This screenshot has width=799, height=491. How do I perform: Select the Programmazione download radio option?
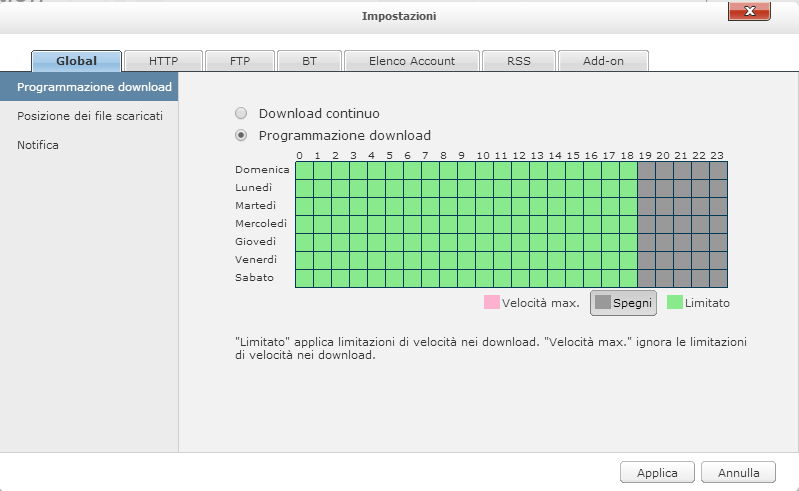click(240, 135)
